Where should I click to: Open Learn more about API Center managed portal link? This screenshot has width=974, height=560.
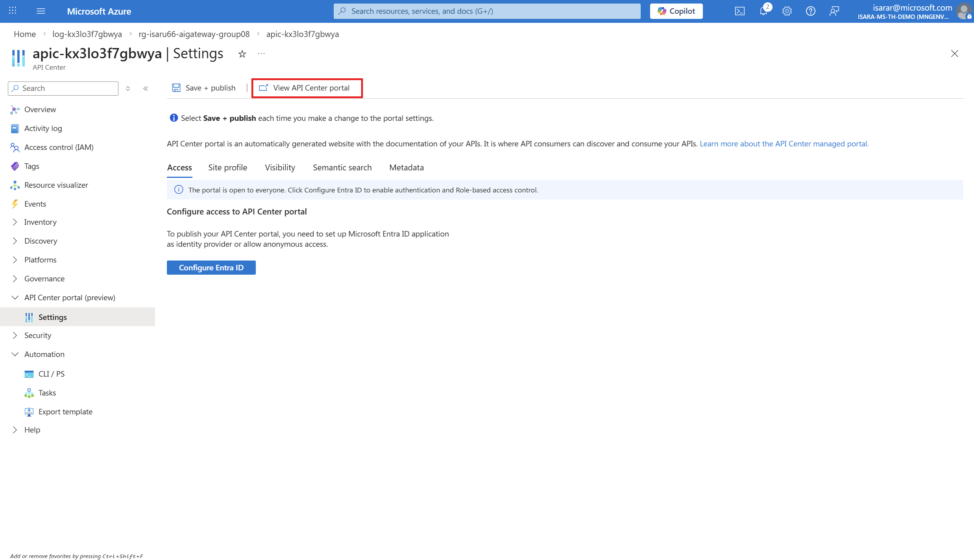(x=784, y=144)
